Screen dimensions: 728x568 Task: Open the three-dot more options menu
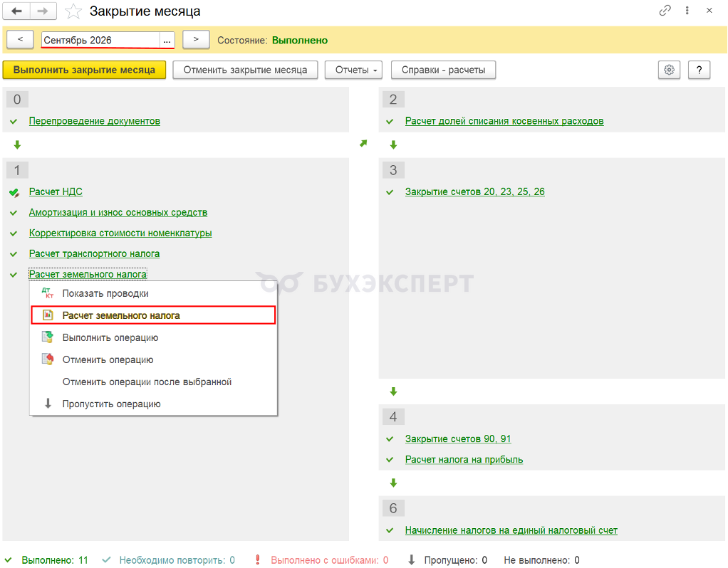pos(687,11)
